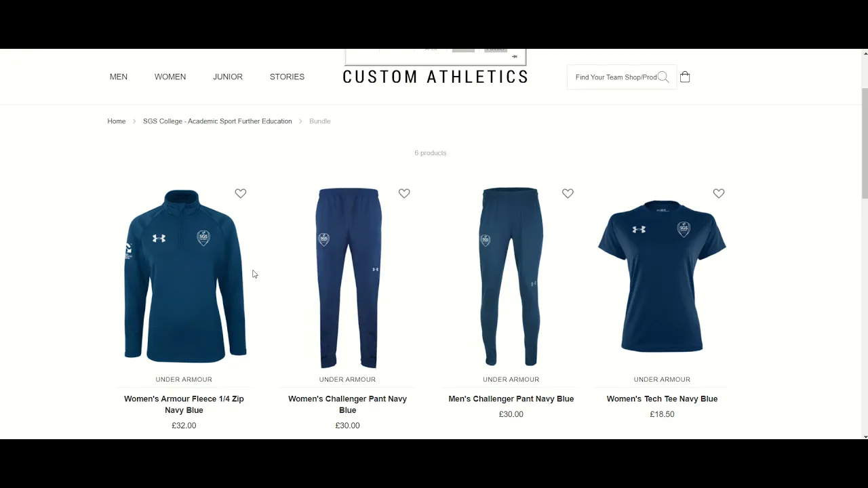Open Men's Challenger Pant Navy Blue title link
This screenshot has height=488, width=868.
pyautogui.click(x=511, y=399)
